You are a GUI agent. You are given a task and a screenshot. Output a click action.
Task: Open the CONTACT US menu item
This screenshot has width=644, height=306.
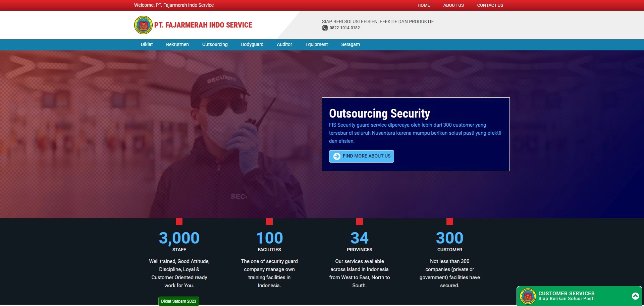point(490,5)
